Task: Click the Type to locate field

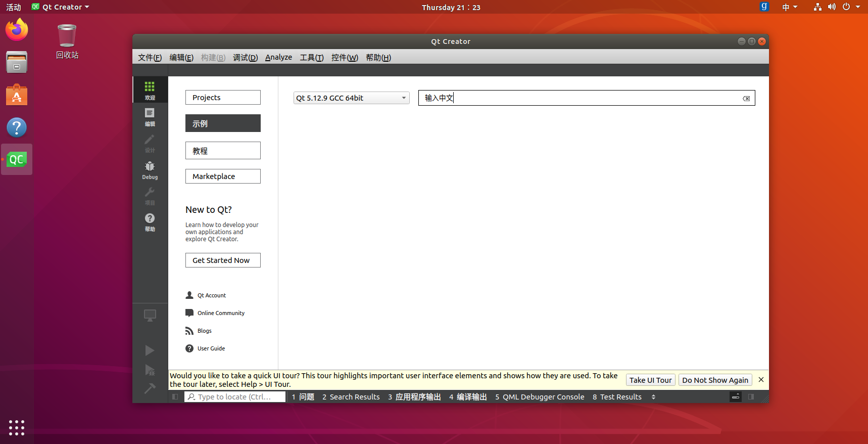Action: [235, 397]
